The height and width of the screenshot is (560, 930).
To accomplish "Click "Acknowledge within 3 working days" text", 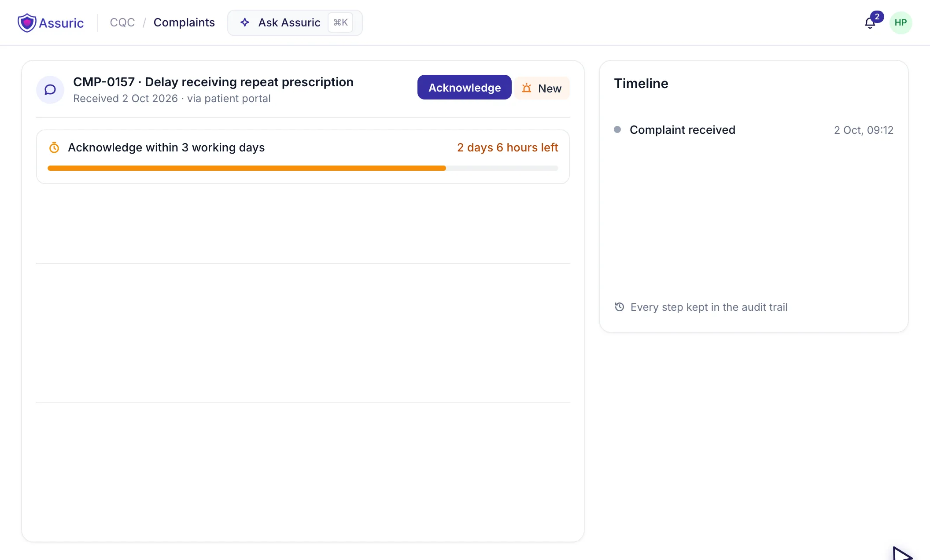I will pyautogui.click(x=166, y=147).
